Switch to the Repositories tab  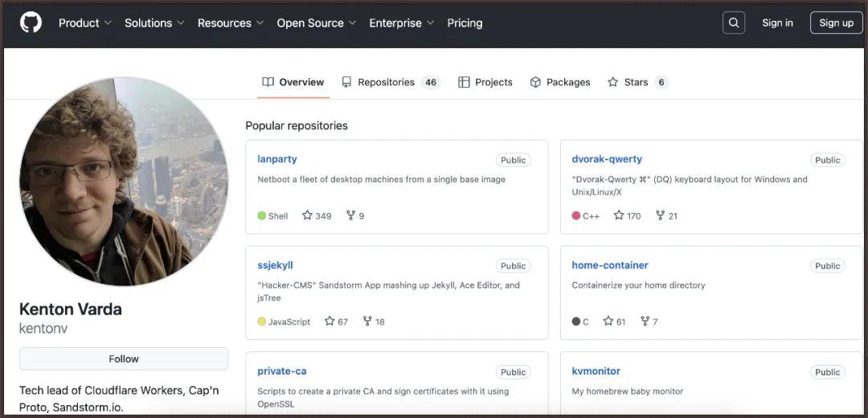(390, 82)
